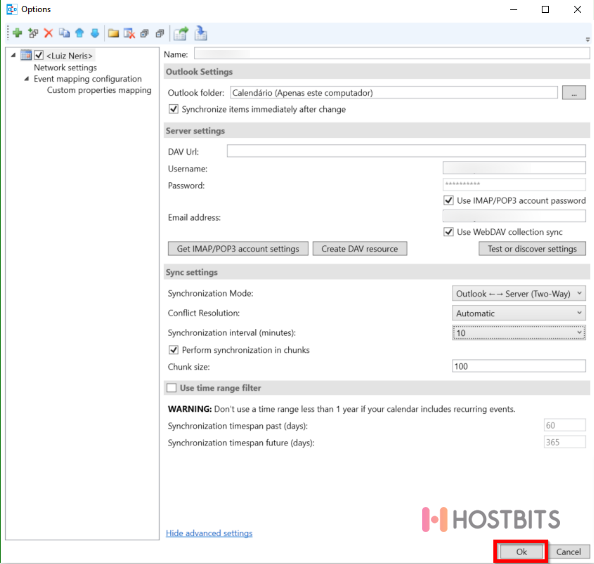Open Synchronization Mode dropdown
The height and width of the screenshot is (564, 594).
[519, 294]
